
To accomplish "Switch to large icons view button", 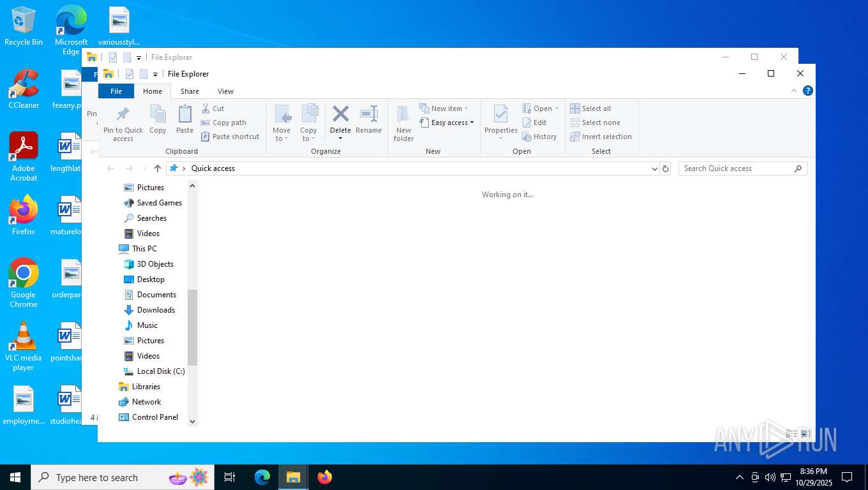I will (x=805, y=433).
